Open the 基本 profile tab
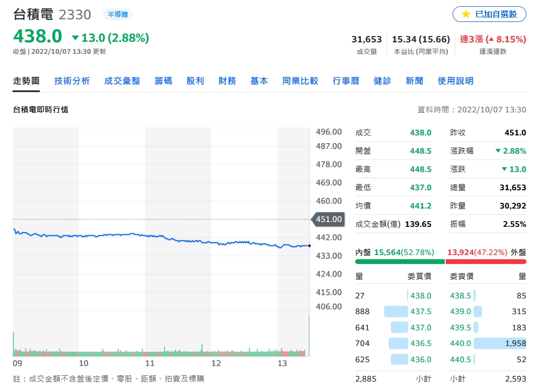Screen dimensions: 541x392 point(259,81)
